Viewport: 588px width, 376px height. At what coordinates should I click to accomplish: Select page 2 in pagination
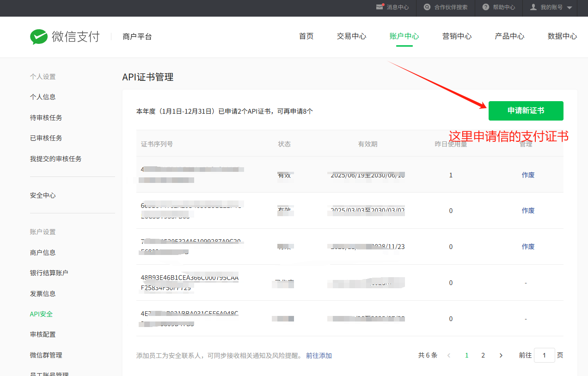(x=483, y=355)
